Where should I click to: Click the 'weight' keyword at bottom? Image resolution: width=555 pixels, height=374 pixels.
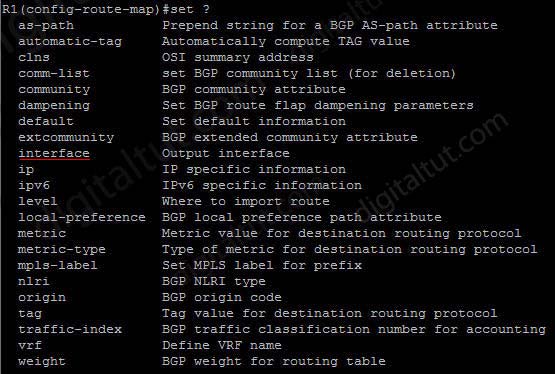42,361
